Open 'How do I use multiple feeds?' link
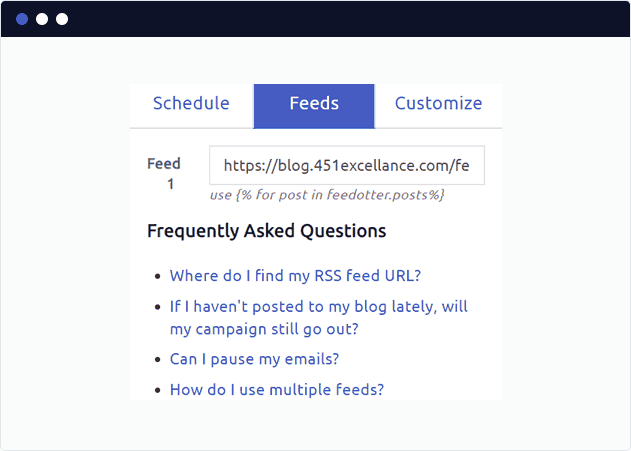This screenshot has height=451, width=631. (277, 390)
